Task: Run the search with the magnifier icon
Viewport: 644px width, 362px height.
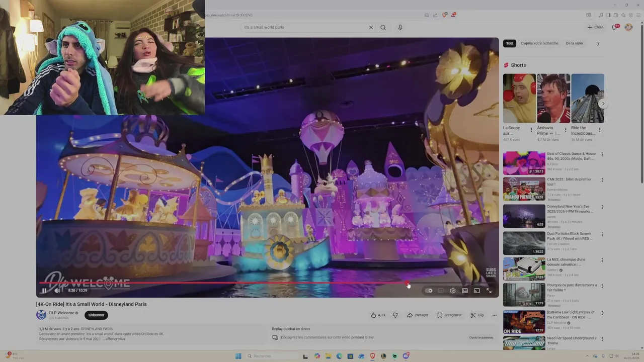Action: pyautogui.click(x=383, y=27)
